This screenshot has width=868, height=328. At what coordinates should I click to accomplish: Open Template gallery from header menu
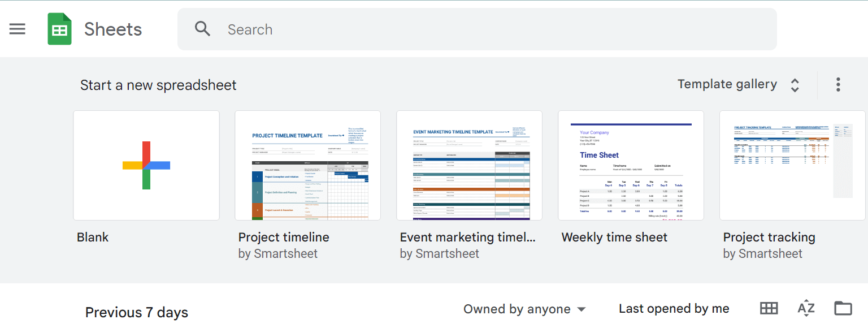point(727,84)
